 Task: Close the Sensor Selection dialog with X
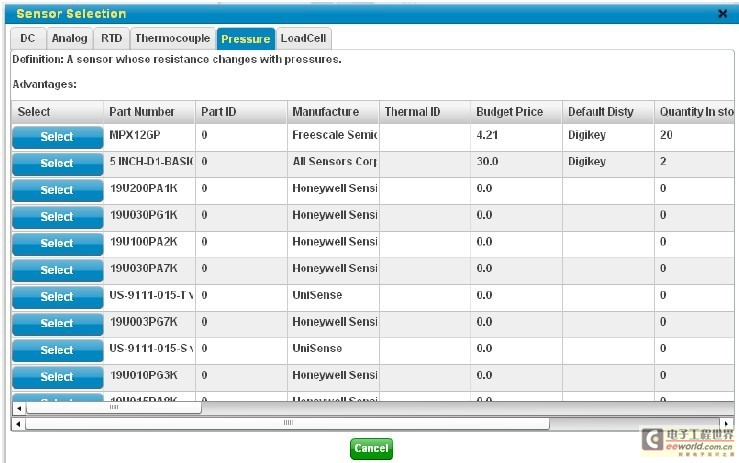(x=722, y=14)
